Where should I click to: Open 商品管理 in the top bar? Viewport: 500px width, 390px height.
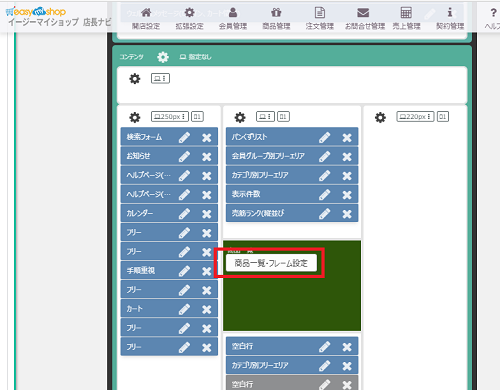coord(276,19)
